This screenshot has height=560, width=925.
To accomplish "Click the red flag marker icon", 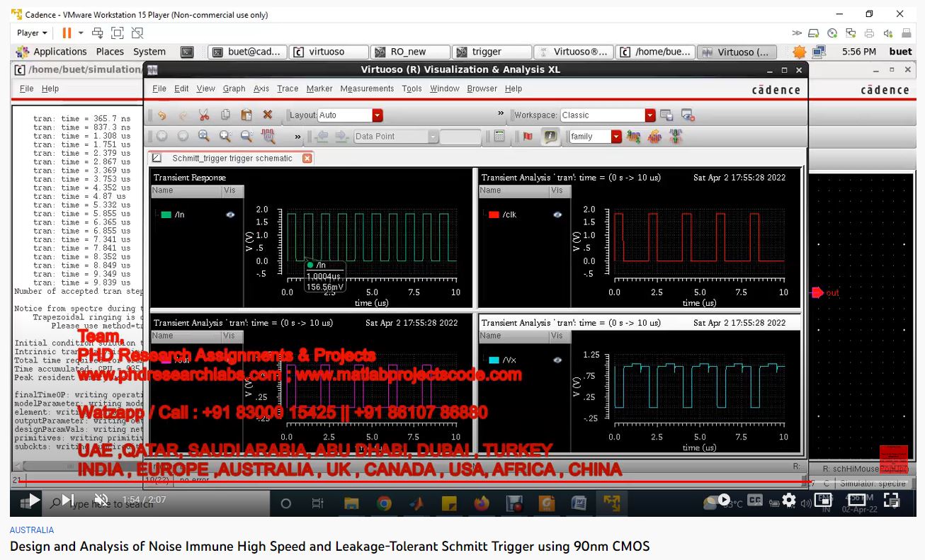I will [x=528, y=137].
